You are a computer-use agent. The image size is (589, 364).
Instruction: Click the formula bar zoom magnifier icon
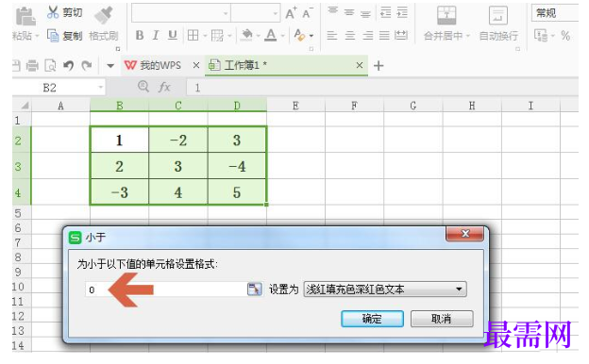point(143,87)
